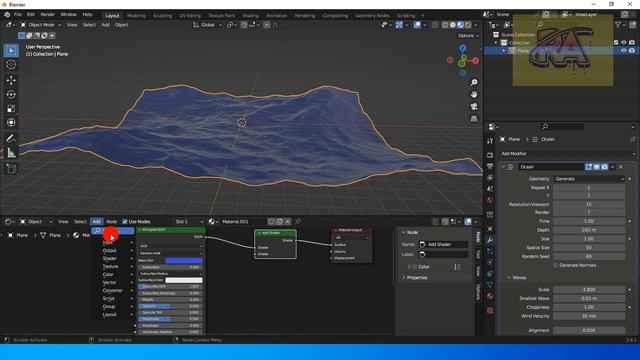The height and width of the screenshot is (360, 640).
Task: Toggle Ocean modifier render display
Action: [604, 167]
